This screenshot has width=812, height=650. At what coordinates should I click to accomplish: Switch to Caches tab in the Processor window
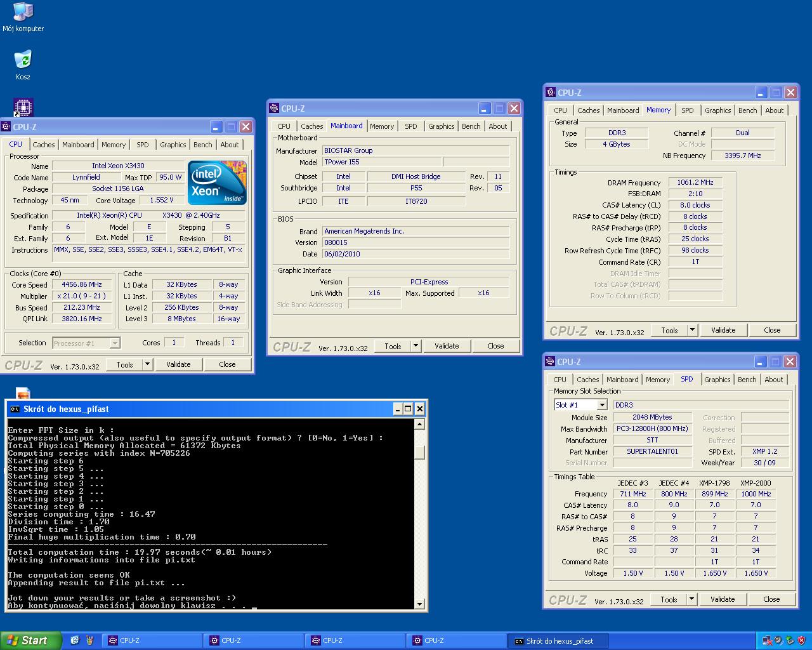[44, 145]
